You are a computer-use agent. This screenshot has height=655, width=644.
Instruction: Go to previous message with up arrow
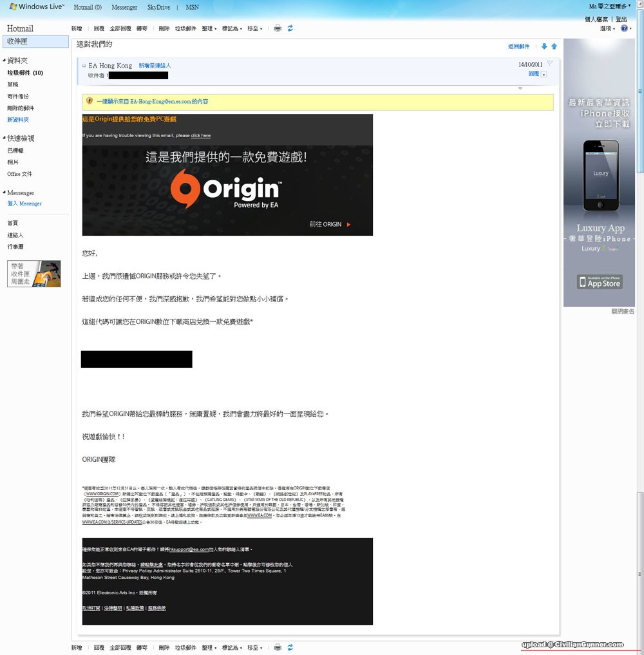(x=554, y=46)
